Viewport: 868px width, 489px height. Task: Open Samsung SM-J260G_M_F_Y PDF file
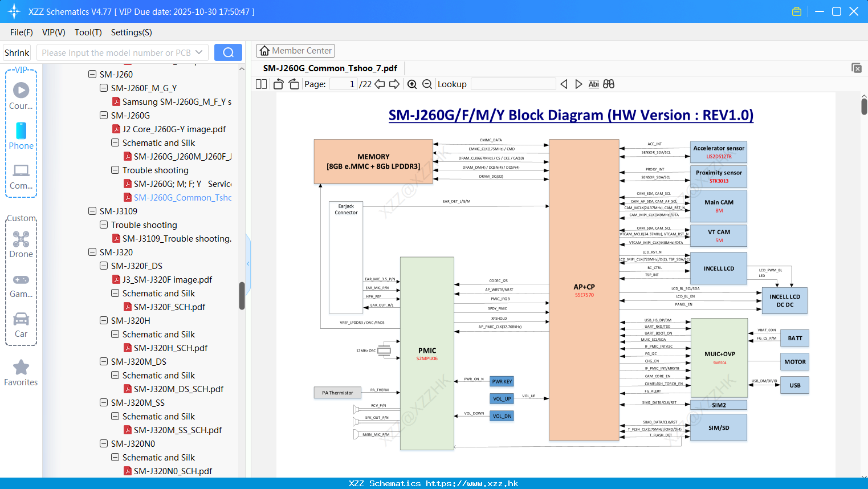[x=177, y=101]
